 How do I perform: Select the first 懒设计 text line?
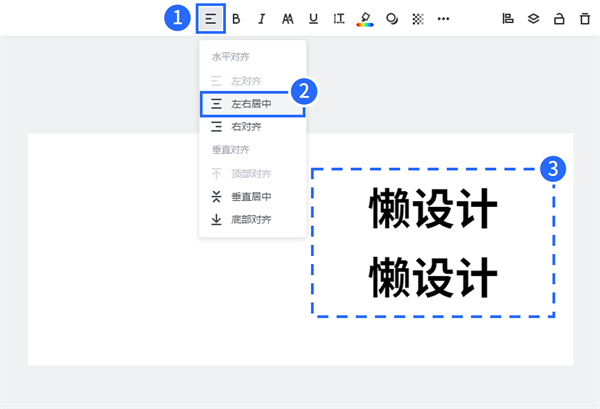click(433, 209)
